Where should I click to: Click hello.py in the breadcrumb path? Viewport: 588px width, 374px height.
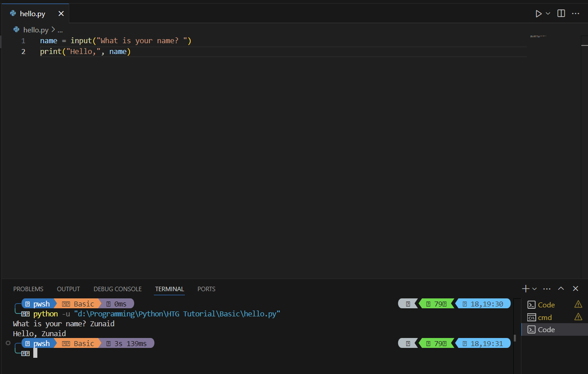coord(36,30)
